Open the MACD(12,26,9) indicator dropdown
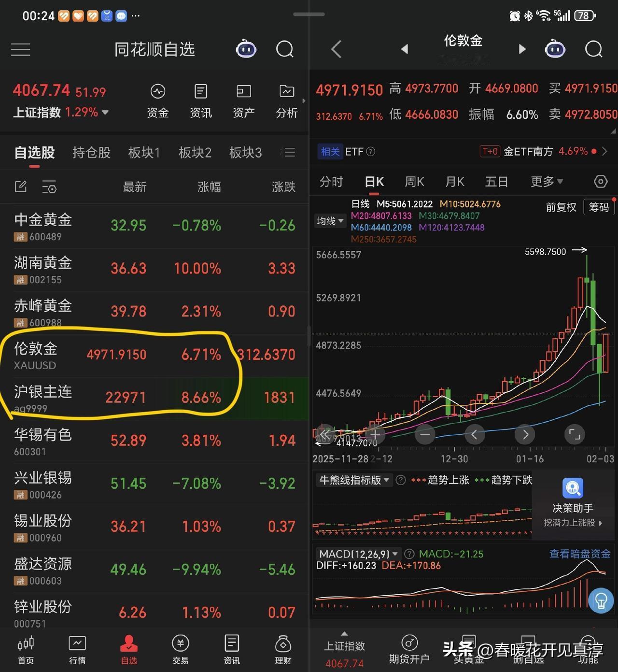 click(x=359, y=554)
